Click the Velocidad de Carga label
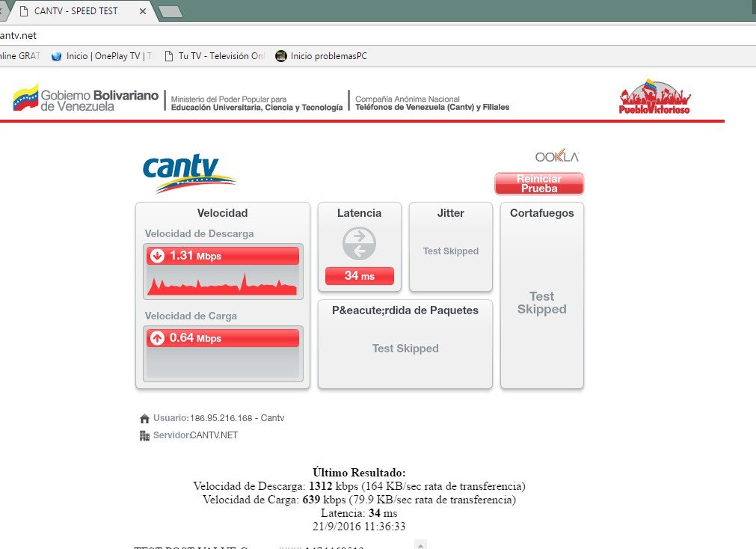 191,316
